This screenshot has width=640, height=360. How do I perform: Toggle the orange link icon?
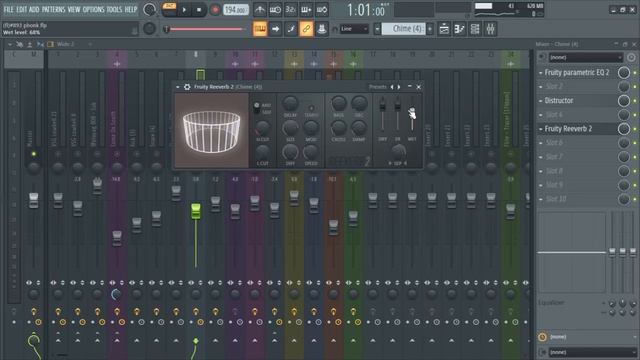[x=306, y=29]
